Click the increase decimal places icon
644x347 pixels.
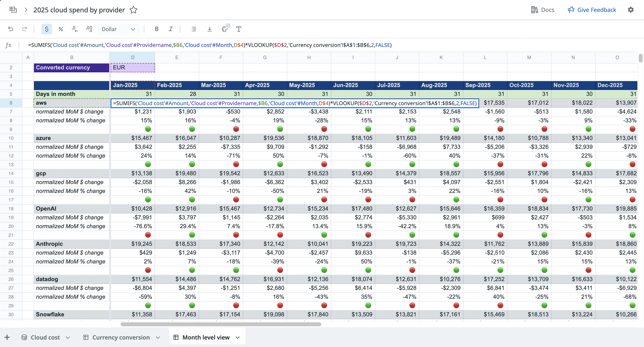click(x=89, y=29)
